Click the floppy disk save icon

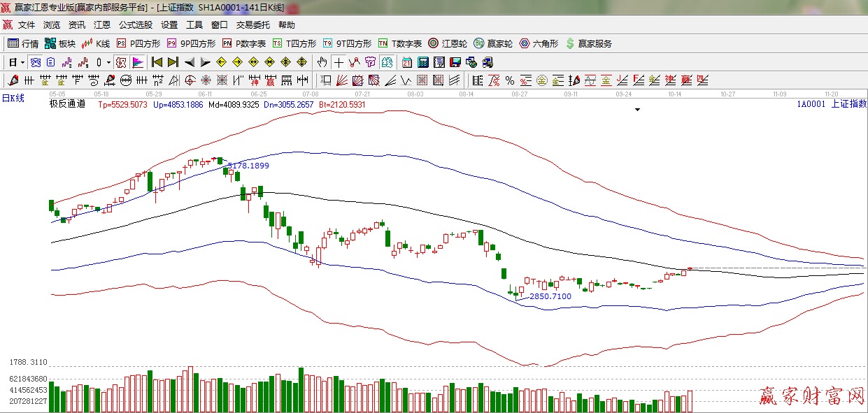pos(455,62)
